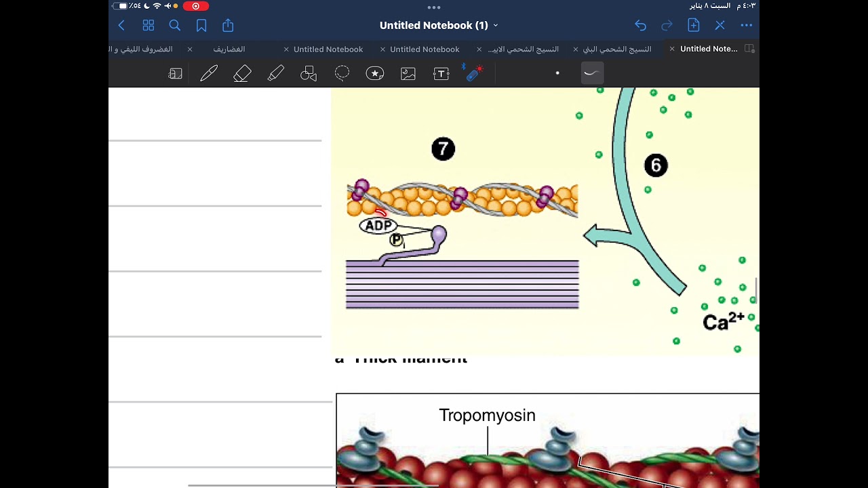868x488 pixels.
Task: Tap the three-dot multitasking control at top
Action: pyautogui.click(x=434, y=7)
